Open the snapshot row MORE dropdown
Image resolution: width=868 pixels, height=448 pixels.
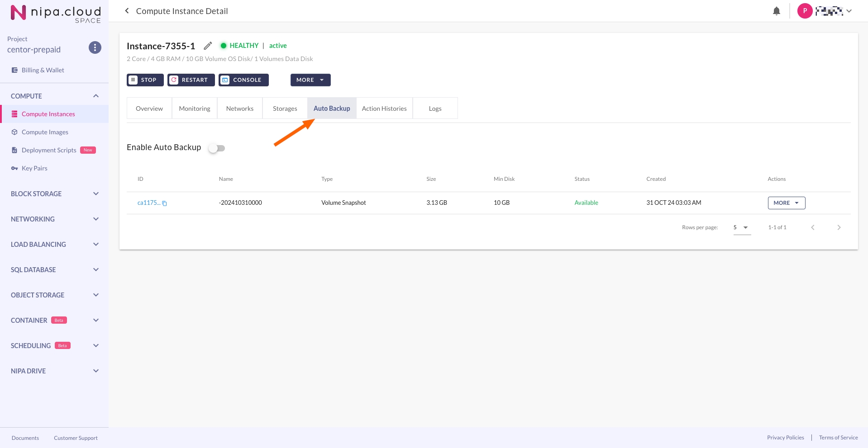(x=786, y=203)
